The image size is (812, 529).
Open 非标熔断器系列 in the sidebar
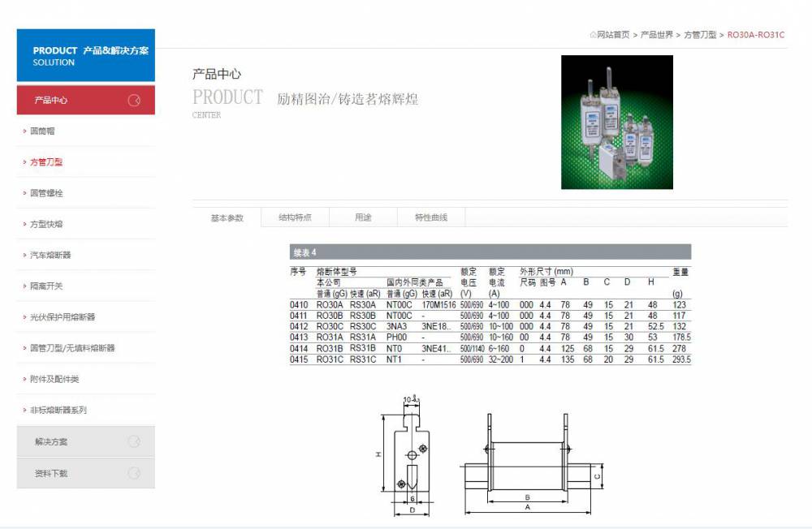[58, 411]
